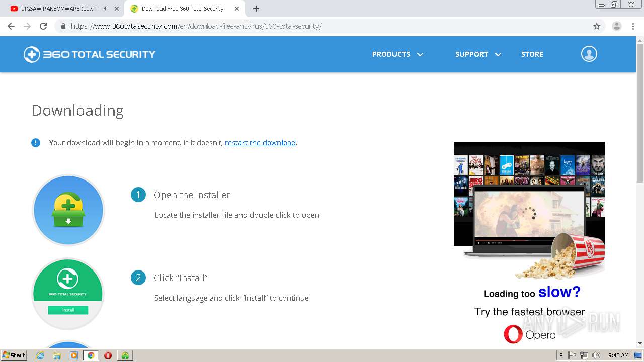This screenshot has height=362, width=644.
Task: Open Windows Media Player from taskbar
Action: [74, 355]
